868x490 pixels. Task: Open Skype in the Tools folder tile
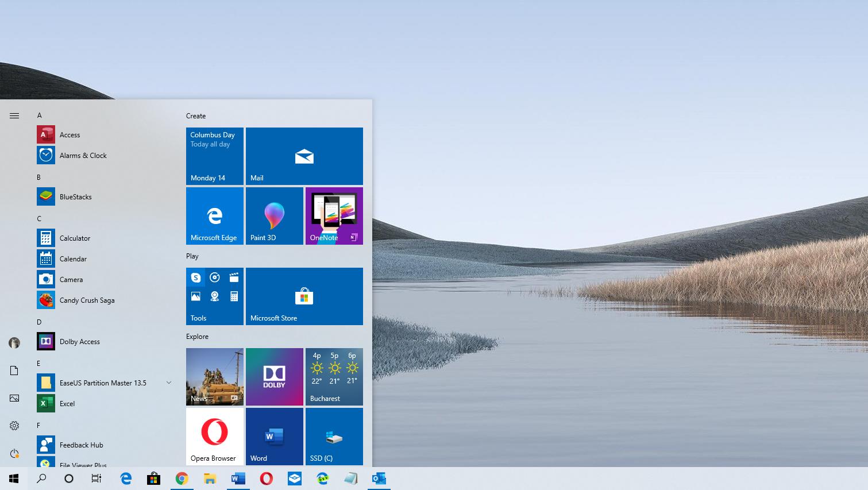pyautogui.click(x=196, y=277)
